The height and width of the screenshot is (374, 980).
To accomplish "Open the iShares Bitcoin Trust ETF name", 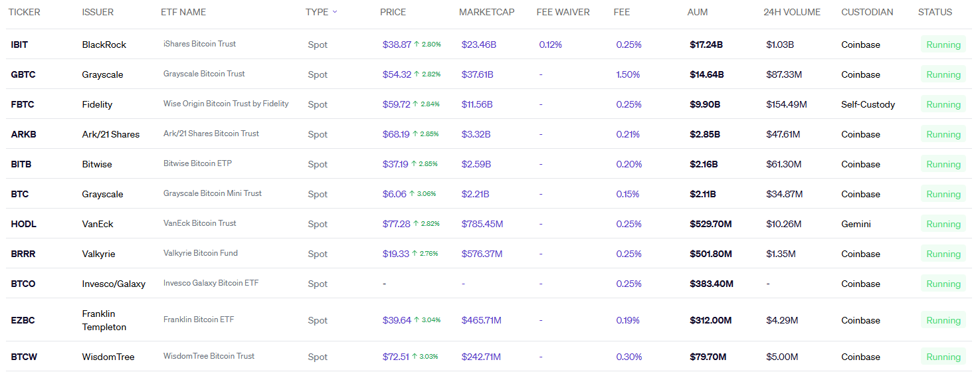I will pos(199,44).
